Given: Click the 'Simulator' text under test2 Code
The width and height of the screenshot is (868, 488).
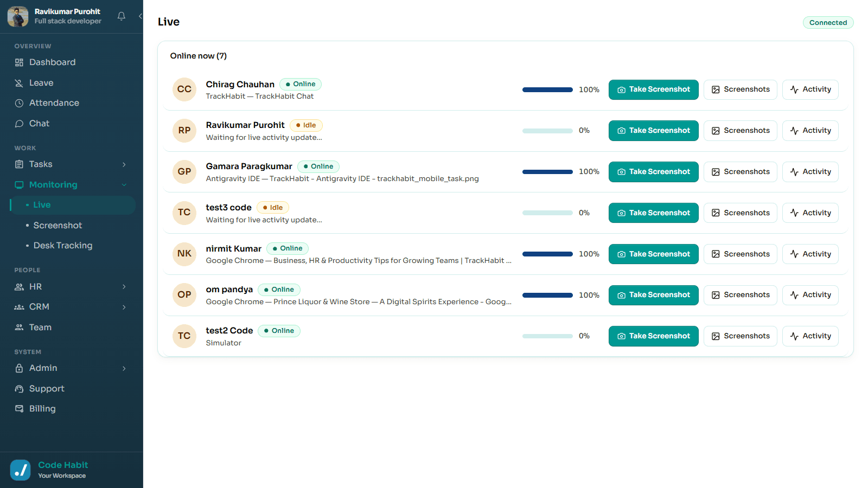Looking at the screenshot, I should (224, 343).
